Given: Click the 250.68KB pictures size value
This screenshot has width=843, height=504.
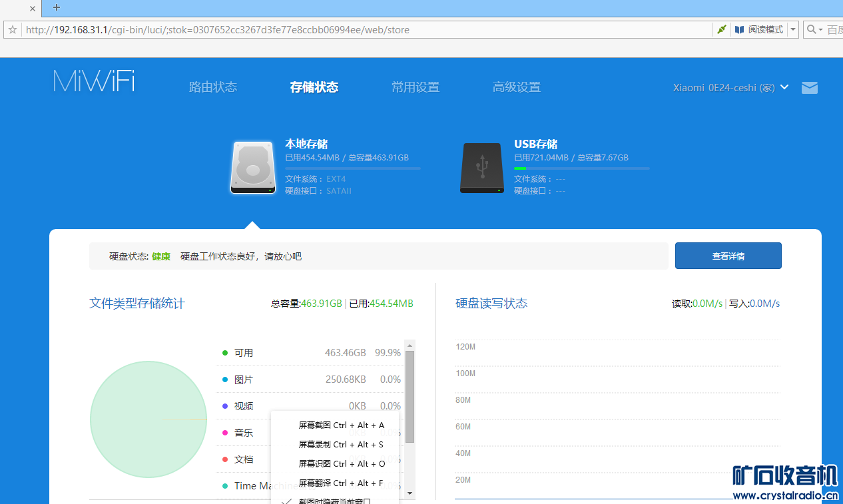Looking at the screenshot, I should [346, 379].
